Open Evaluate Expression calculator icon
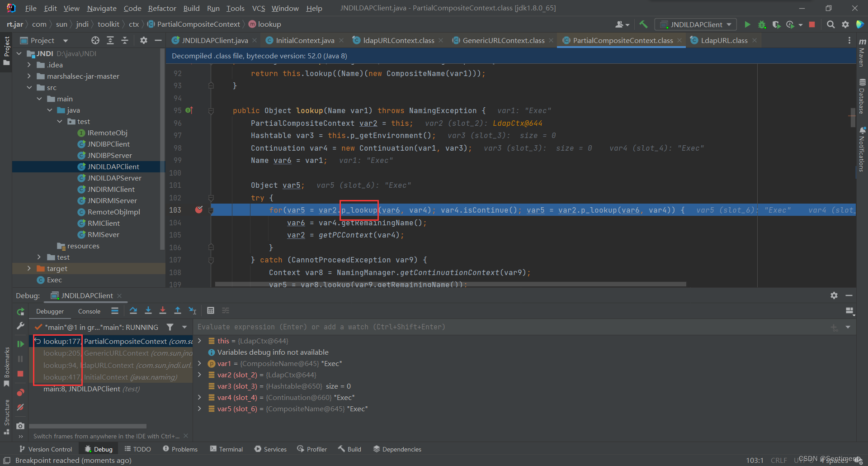Viewport: 868px width, 466px height. (x=211, y=310)
